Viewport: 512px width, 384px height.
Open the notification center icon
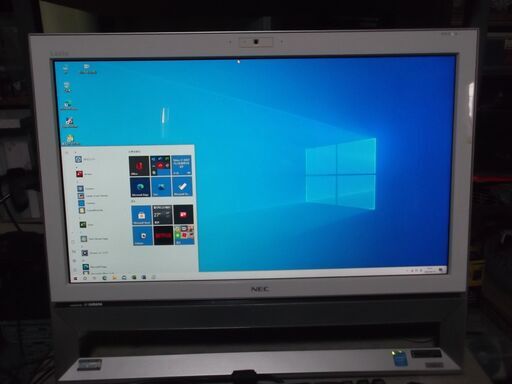click(442, 269)
